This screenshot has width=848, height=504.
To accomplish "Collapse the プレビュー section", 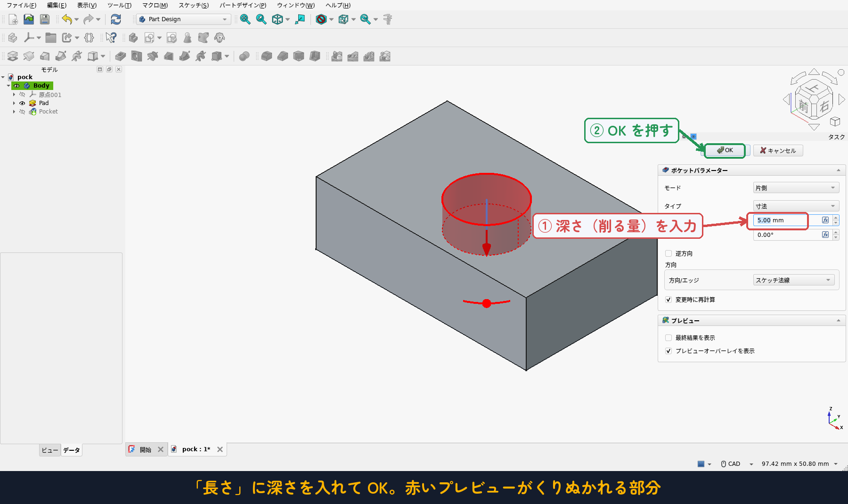I will coord(839,320).
